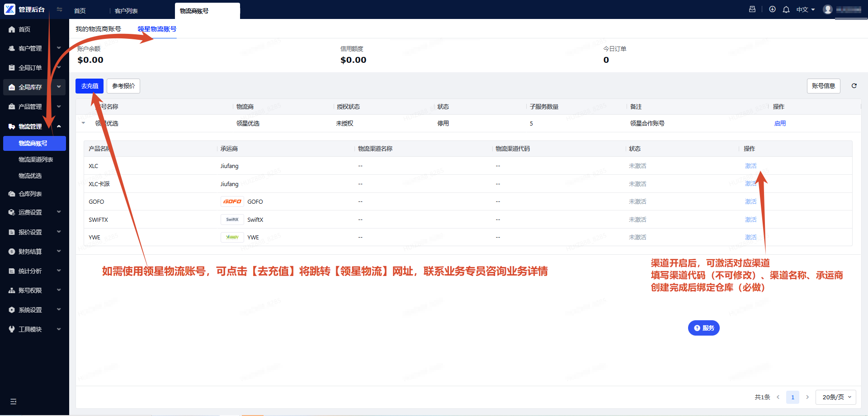Click the 物流管理 truck icon
Image resolution: width=868 pixels, height=416 pixels.
pyautogui.click(x=12, y=126)
